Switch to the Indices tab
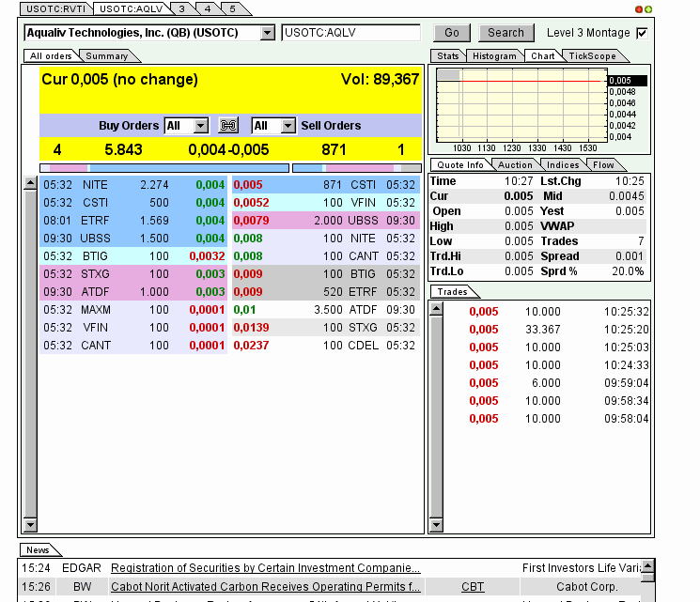 563,165
